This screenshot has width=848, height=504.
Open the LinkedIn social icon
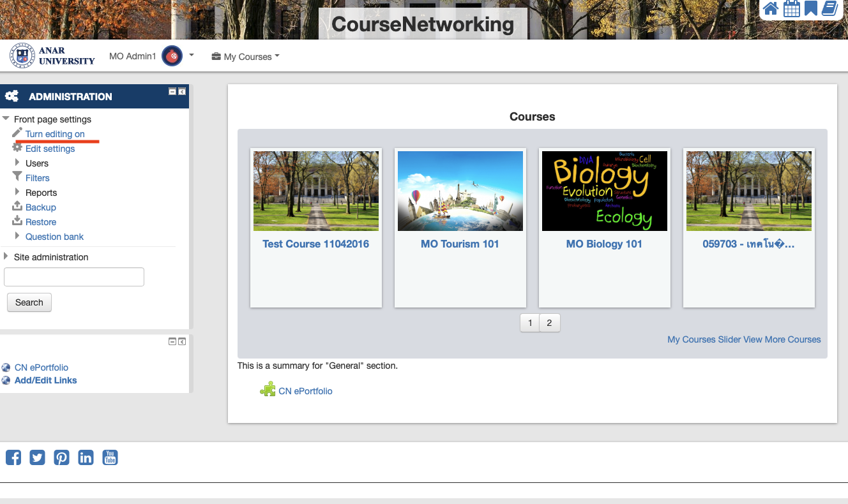coord(86,457)
